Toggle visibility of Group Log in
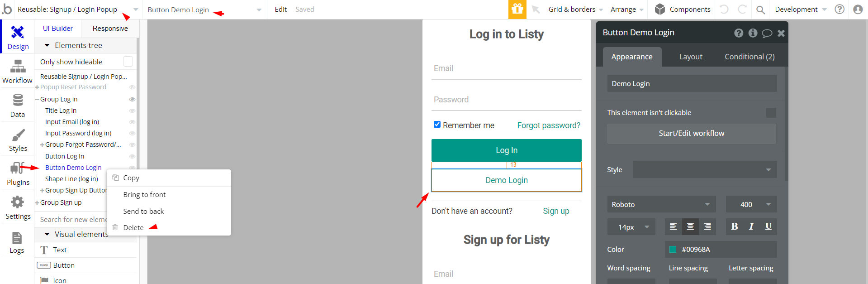 pyautogui.click(x=132, y=99)
